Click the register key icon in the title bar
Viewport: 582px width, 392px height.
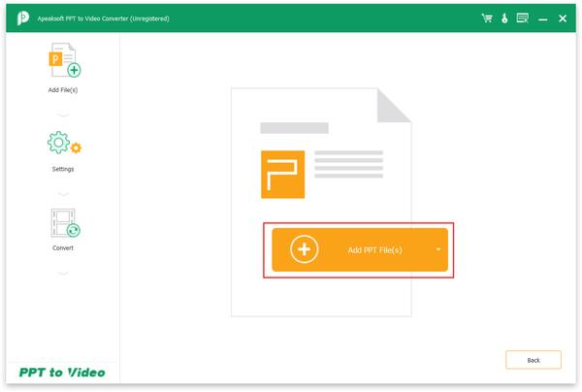(504, 17)
